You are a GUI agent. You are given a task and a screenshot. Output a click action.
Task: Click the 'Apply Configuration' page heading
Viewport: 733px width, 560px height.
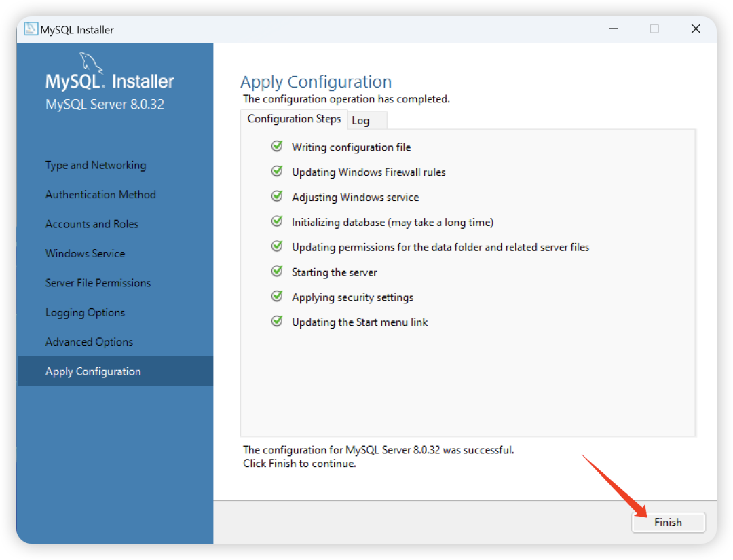pos(316,82)
